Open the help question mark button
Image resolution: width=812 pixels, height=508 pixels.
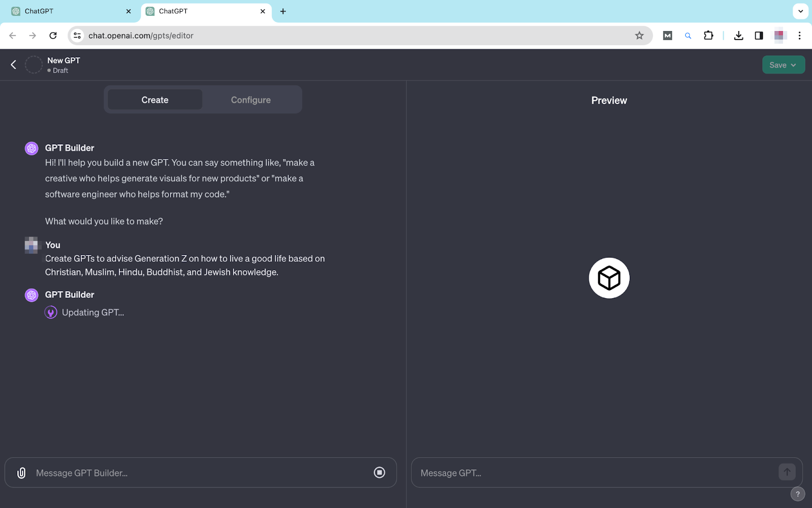(798, 494)
